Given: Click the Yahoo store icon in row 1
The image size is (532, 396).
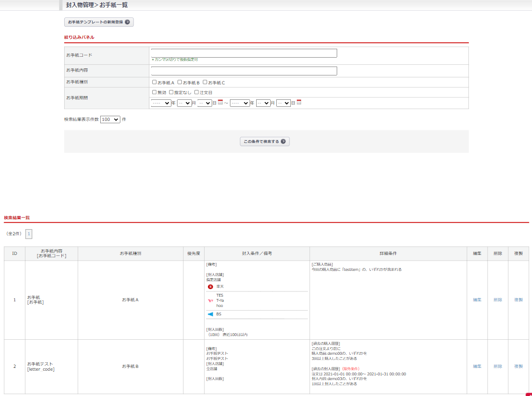Looking at the screenshot, I should [x=210, y=300].
